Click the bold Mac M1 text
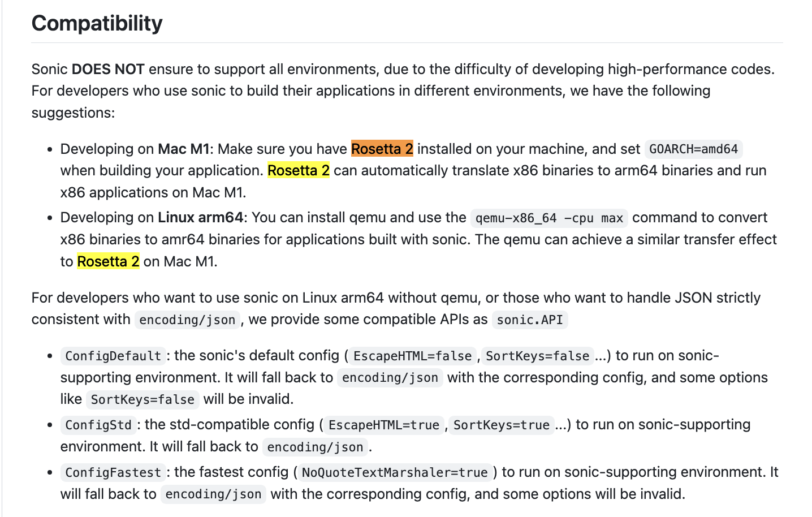The image size is (812, 517). click(184, 149)
